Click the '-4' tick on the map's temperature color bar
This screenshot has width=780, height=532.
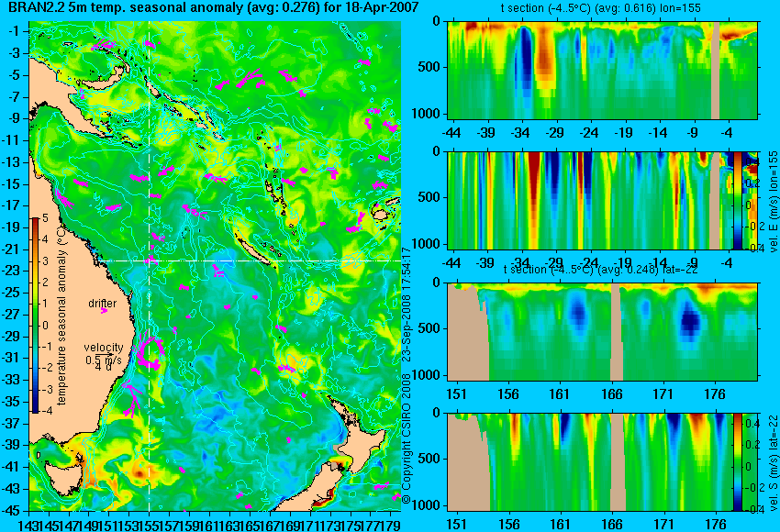click(x=45, y=411)
